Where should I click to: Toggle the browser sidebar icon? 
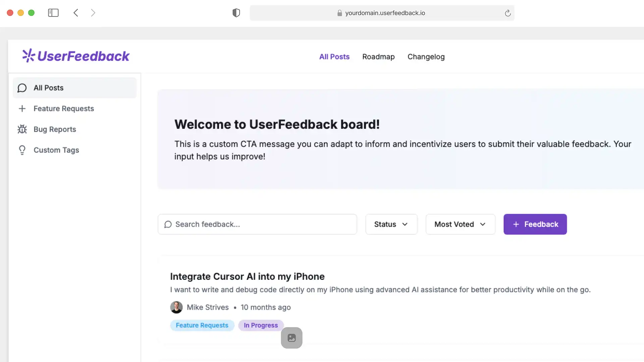53,13
